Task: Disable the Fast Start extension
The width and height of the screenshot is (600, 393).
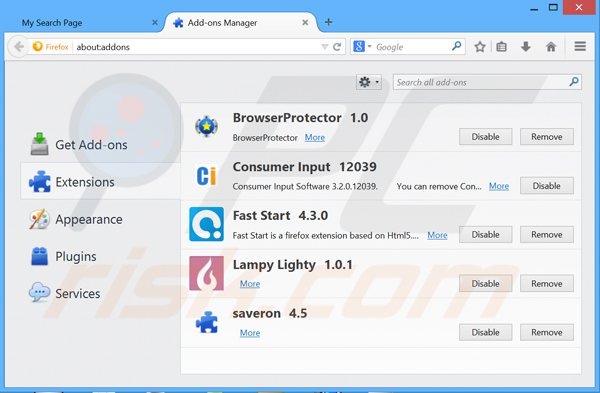Action: coord(486,235)
